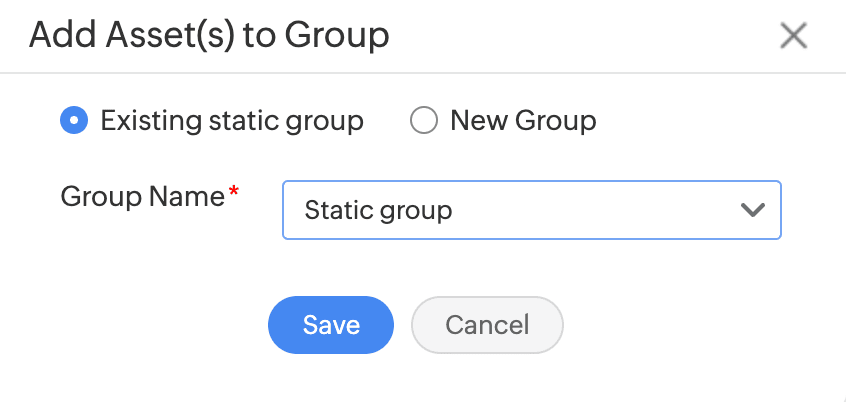
Task: Dismiss dialog using the X icon
Action: tap(793, 36)
